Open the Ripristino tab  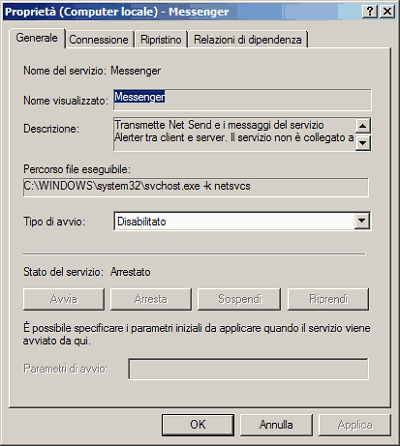(161, 40)
